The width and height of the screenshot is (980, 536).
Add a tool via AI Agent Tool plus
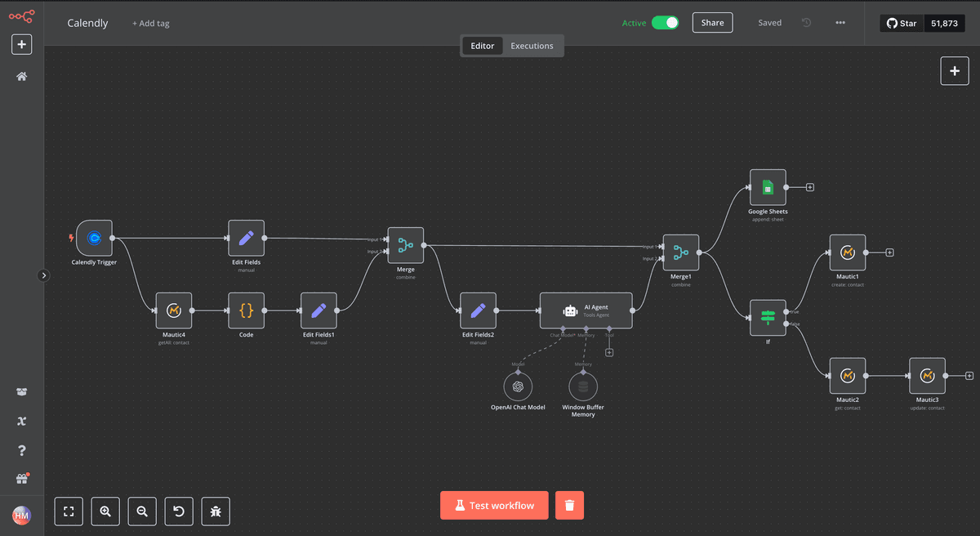pyautogui.click(x=609, y=352)
